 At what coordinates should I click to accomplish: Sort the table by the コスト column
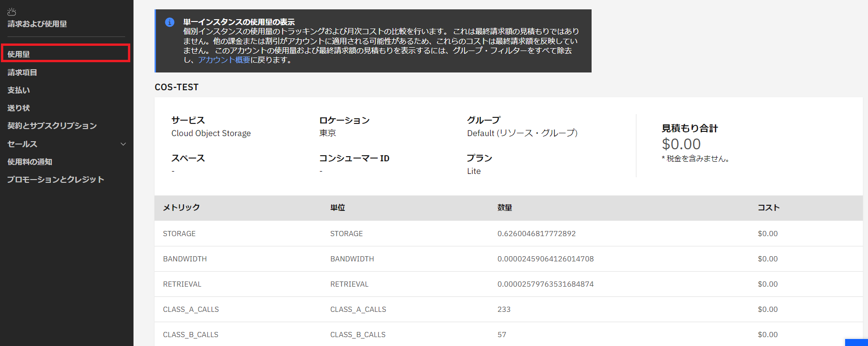point(768,208)
